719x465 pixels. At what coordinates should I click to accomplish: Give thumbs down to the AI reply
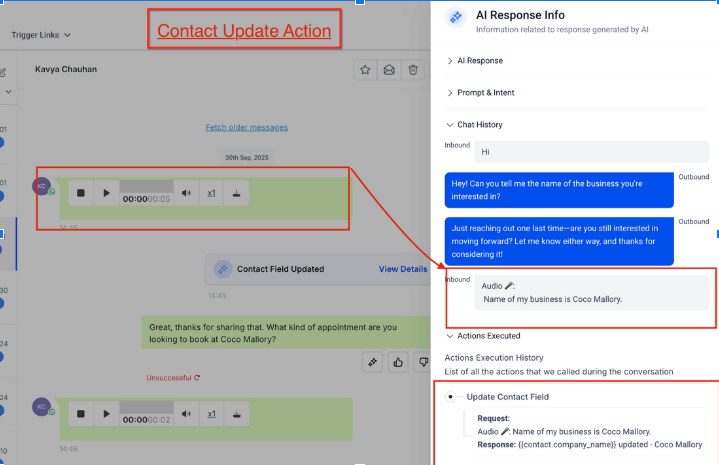tap(423, 362)
